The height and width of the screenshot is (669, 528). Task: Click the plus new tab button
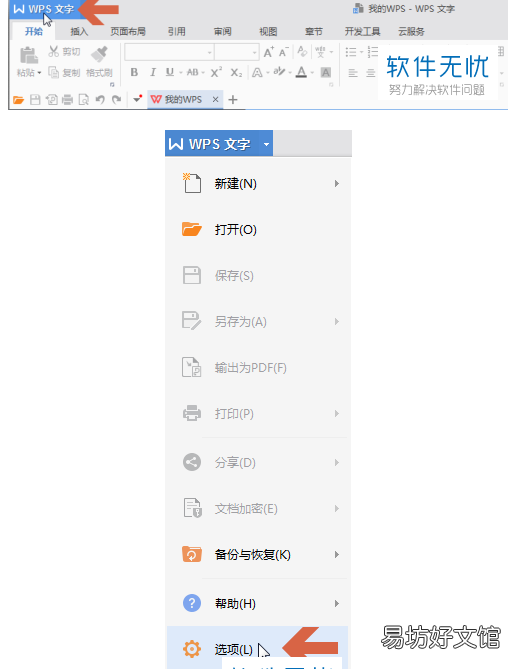point(233,100)
